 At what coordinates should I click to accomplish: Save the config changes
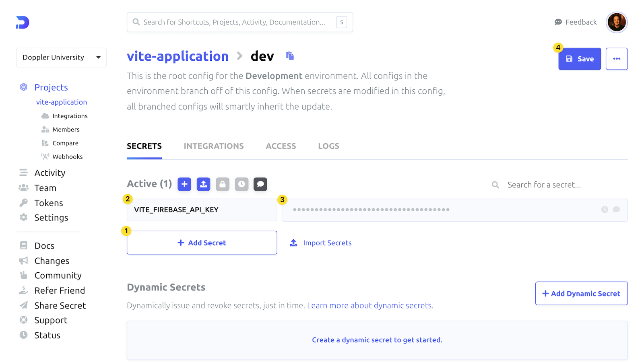(x=580, y=59)
